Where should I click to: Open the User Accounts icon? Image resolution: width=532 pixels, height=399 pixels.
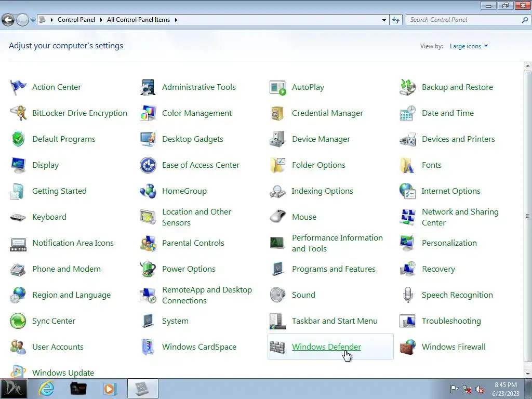coord(18,347)
